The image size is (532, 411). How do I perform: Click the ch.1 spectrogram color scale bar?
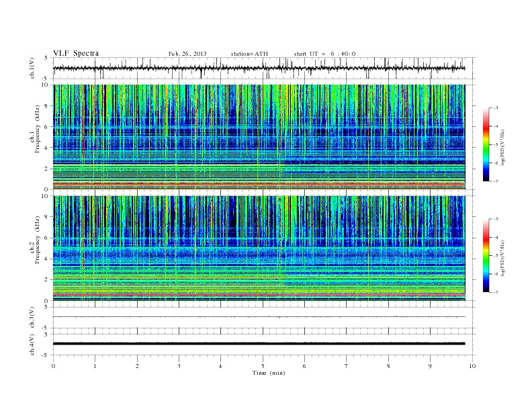tap(486, 144)
